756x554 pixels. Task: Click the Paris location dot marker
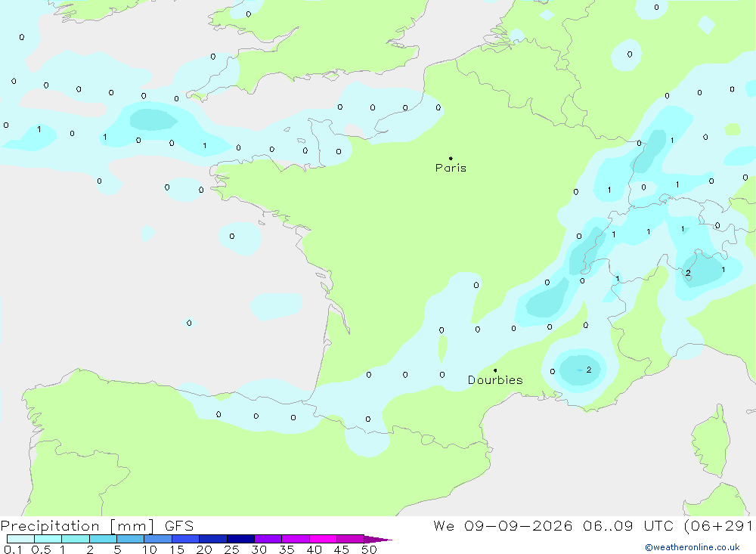click(x=451, y=158)
